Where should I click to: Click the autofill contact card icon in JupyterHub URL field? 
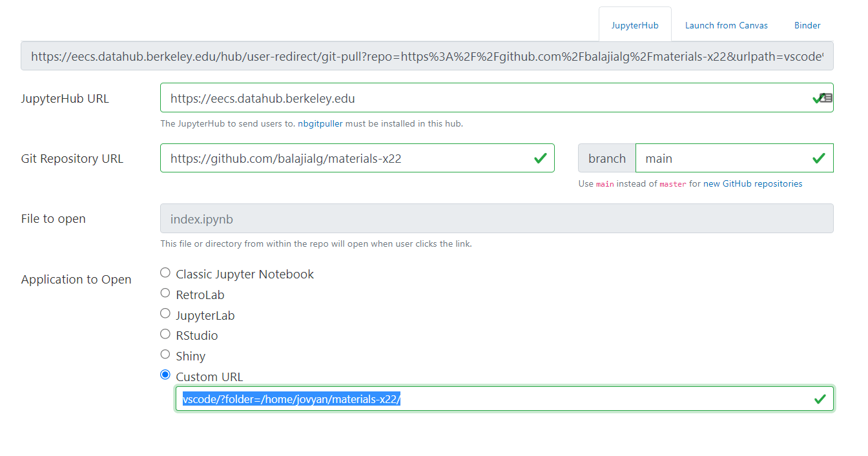tap(826, 98)
